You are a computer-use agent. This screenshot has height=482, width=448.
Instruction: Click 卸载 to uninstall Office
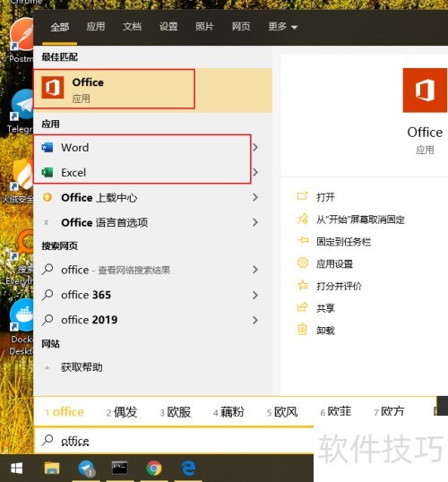325,331
